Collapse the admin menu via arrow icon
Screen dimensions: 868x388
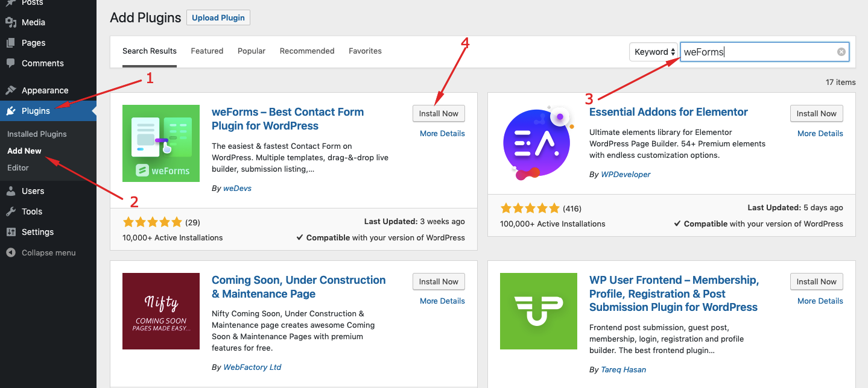tap(10, 252)
